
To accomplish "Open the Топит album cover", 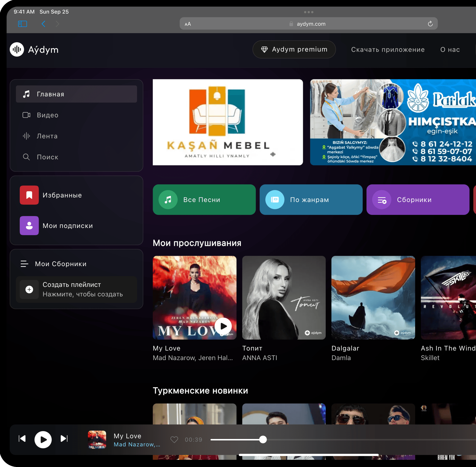I will click(284, 298).
